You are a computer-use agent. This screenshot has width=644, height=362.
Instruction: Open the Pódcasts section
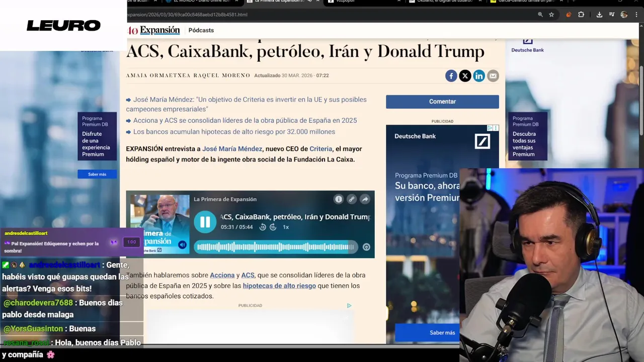(201, 30)
